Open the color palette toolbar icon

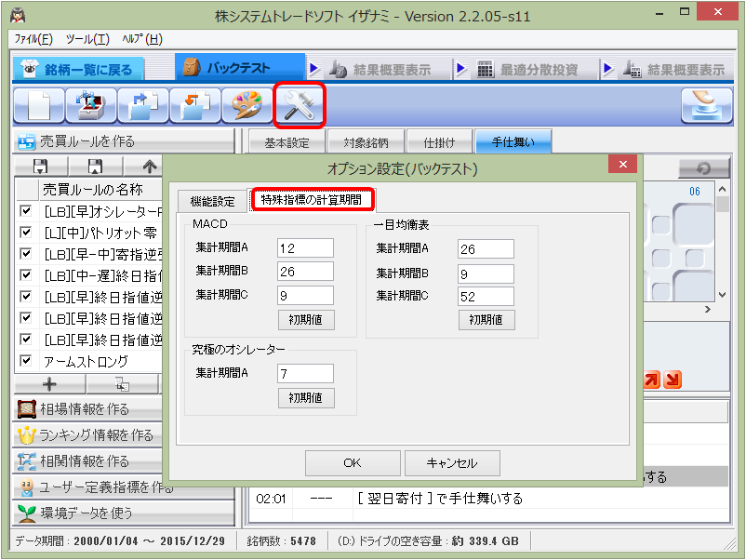[x=246, y=105]
